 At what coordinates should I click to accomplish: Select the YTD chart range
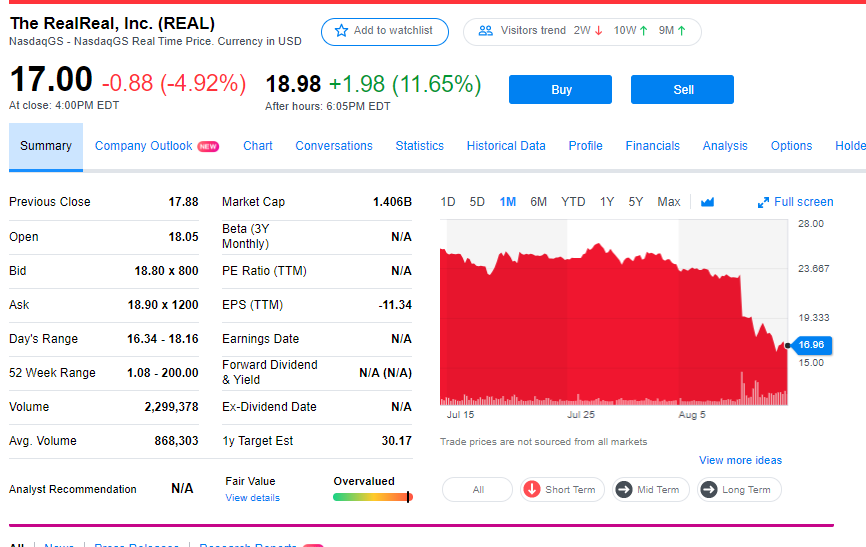(573, 202)
